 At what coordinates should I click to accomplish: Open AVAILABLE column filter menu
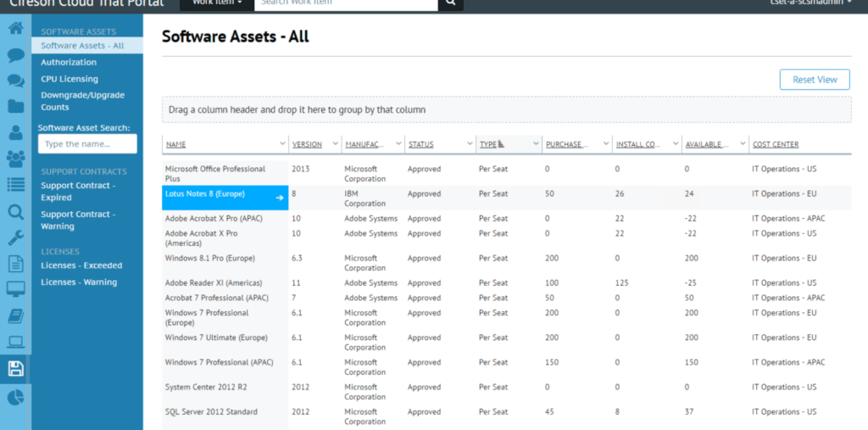(x=743, y=144)
